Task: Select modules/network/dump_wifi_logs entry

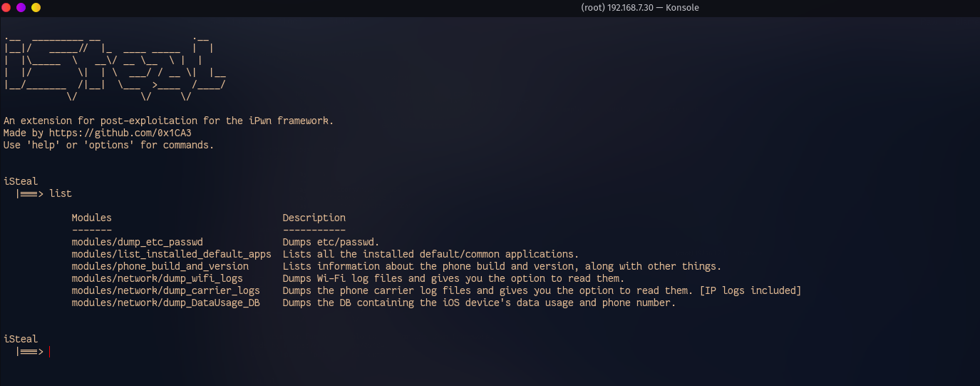Action: [158, 278]
